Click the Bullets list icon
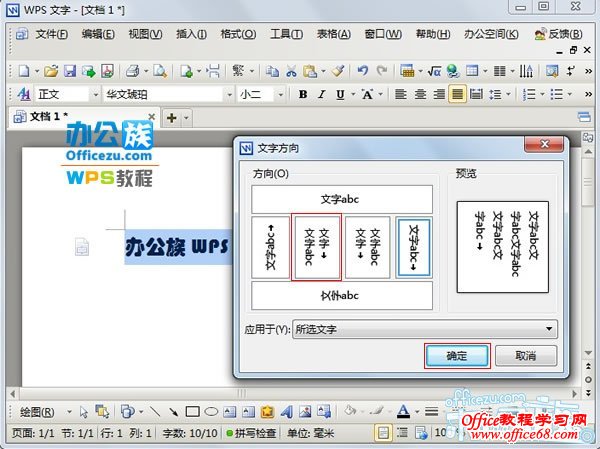This screenshot has width=600, height=449. coord(556,94)
